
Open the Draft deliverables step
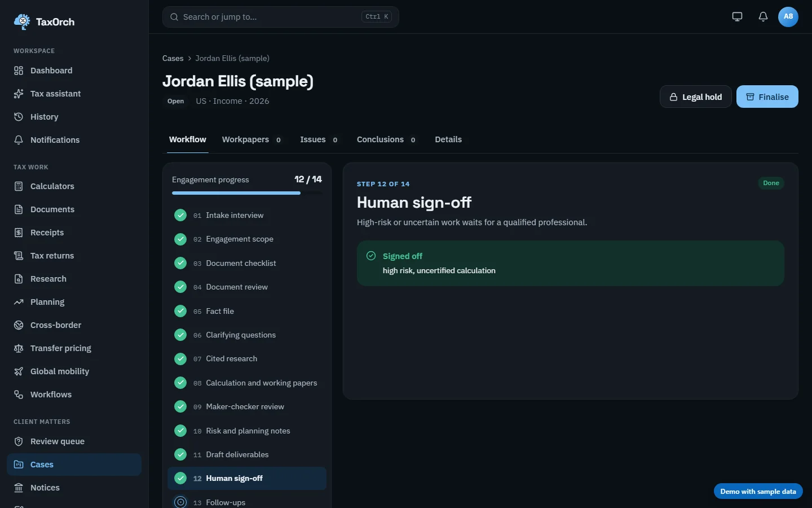click(247, 454)
